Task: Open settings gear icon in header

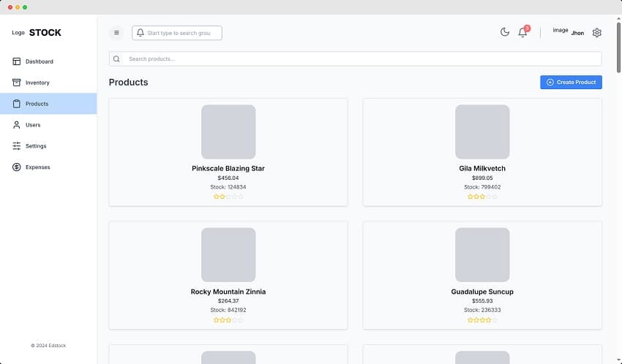Action: [596, 33]
